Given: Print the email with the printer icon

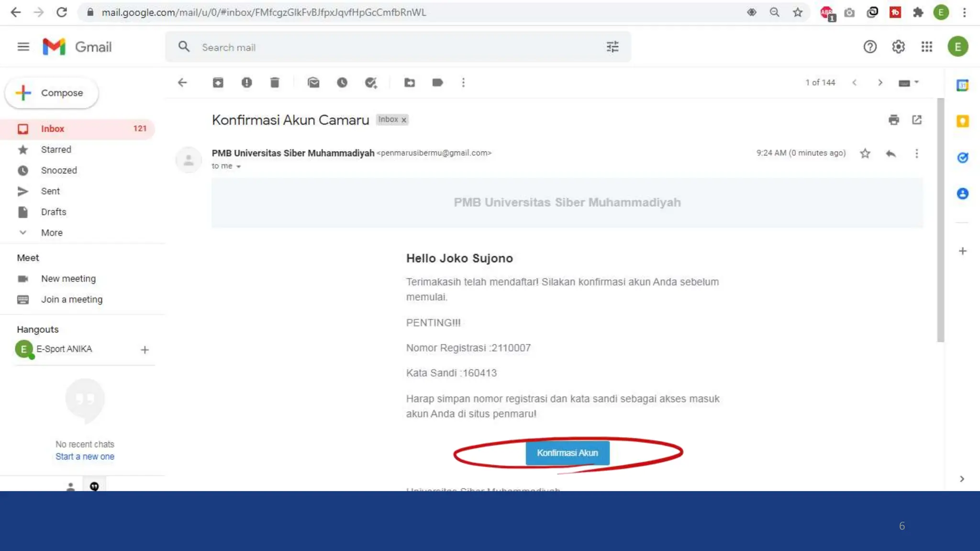Looking at the screenshot, I should pyautogui.click(x=893, y=120).
